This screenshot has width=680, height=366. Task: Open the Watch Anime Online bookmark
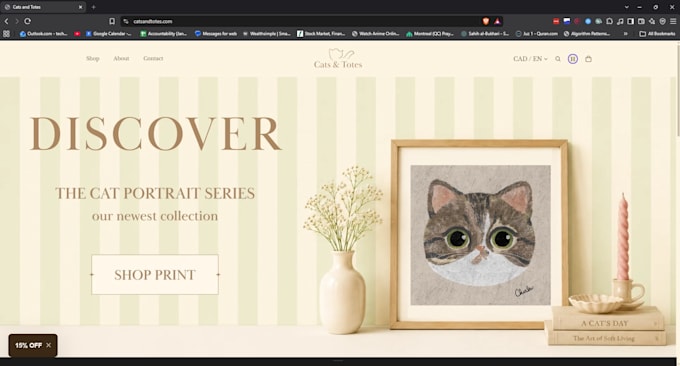click(x=376, y=33)
